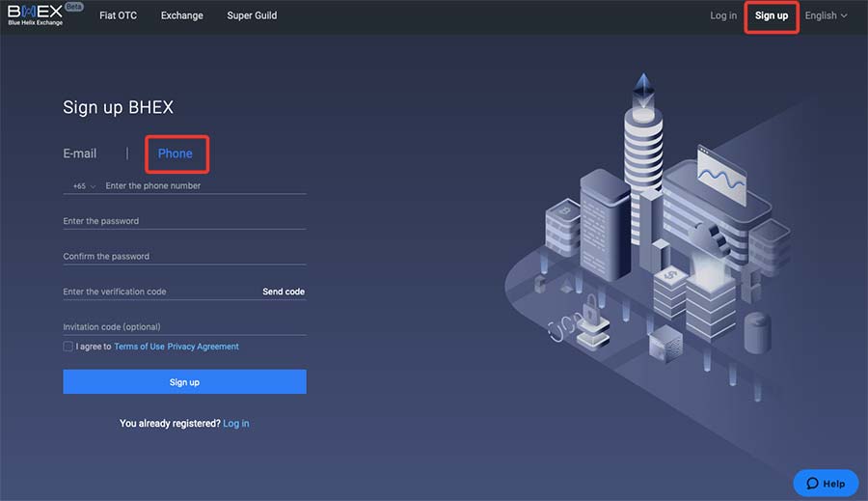Open the English language dropdown
The image size is (868, 501).
point(826,15)
